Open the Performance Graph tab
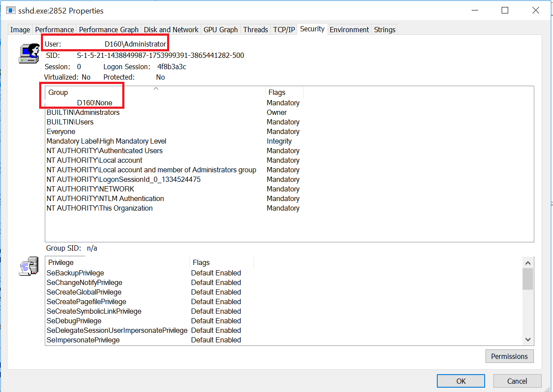This screenshot has height=392, width=553. click(x=108, y=29)
